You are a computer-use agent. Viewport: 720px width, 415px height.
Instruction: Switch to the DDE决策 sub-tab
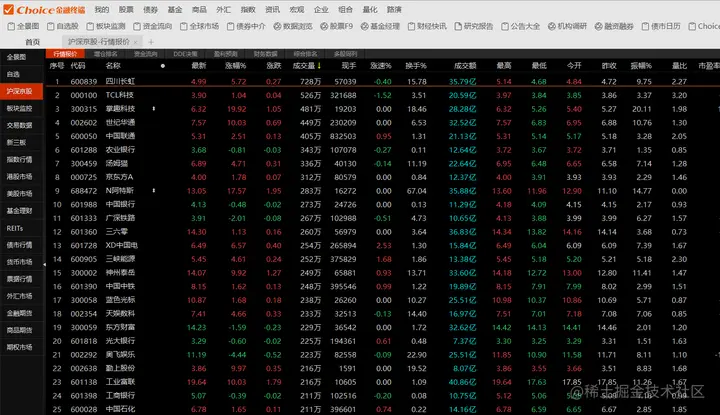(x=185, y=54)
